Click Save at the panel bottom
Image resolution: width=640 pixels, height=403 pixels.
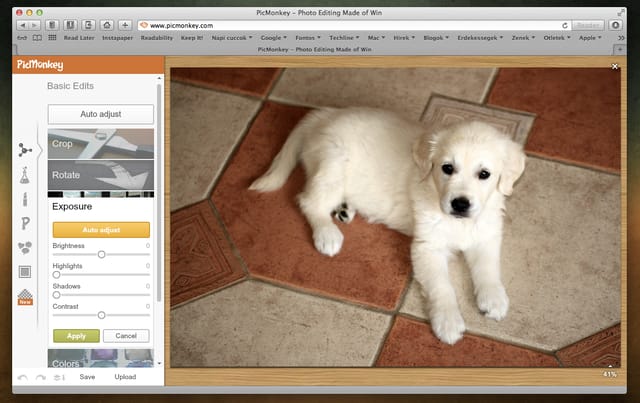click(87, 377)
